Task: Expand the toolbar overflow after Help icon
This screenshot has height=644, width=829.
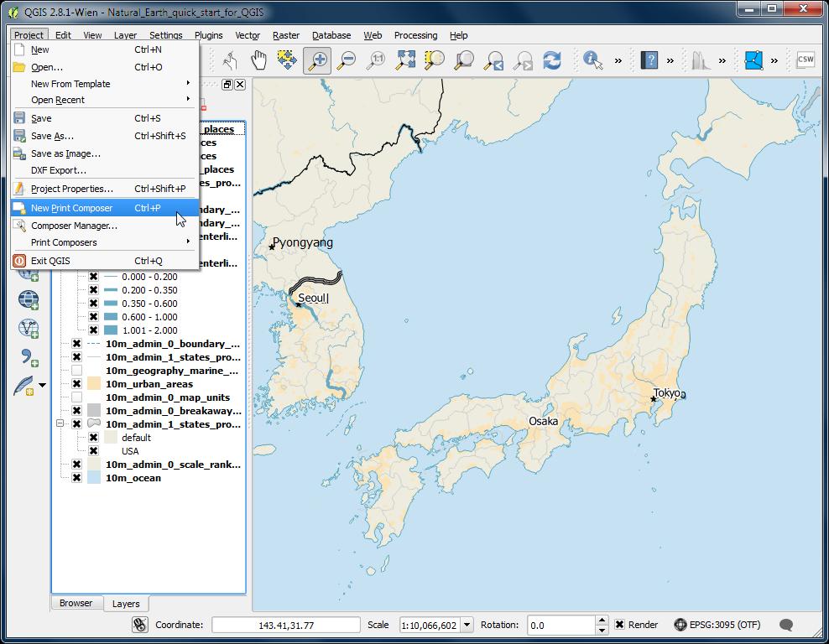Action: [670, 60]
